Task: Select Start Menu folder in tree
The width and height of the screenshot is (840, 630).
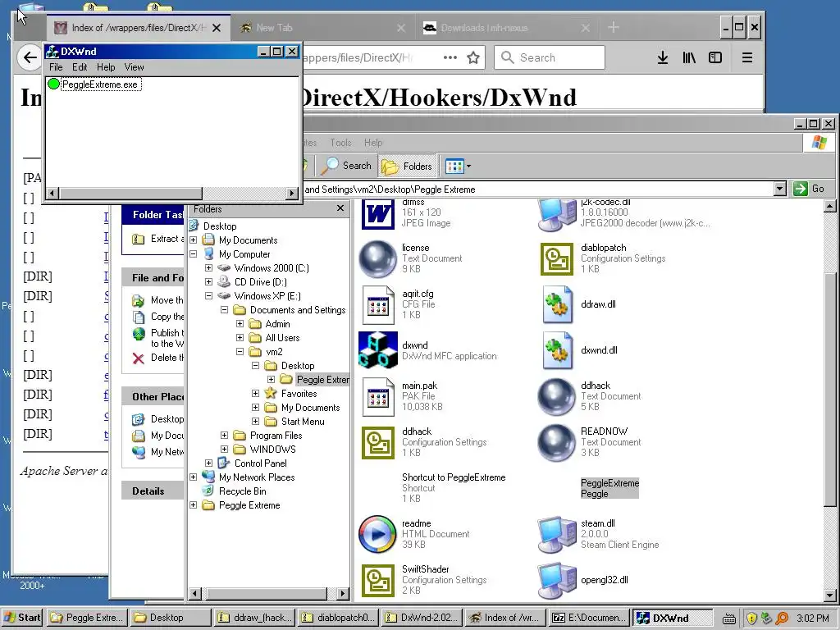Action: (x=303, y=421)
